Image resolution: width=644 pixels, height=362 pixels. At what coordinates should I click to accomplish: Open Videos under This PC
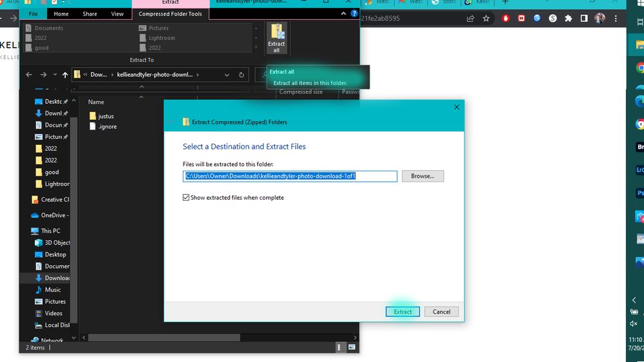49,313
